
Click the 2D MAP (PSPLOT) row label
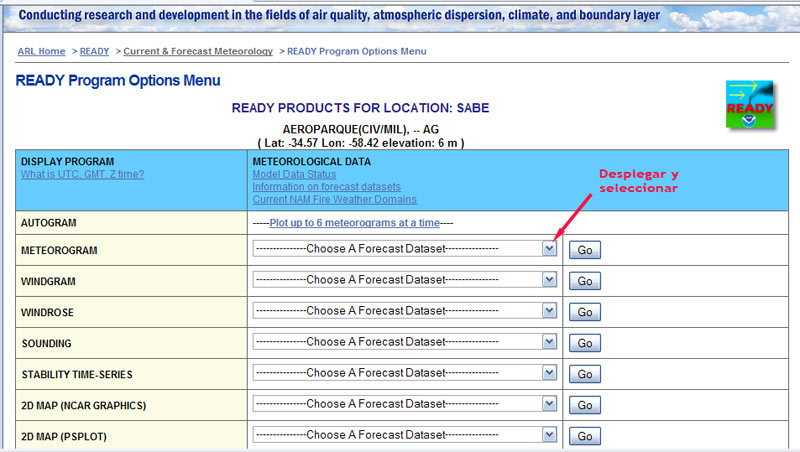coord(64,437)
